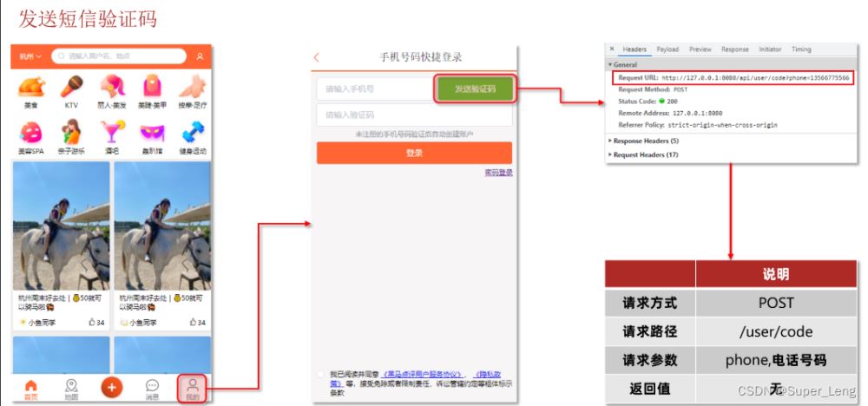Open the 隐私政策 privacy policy link
Screen dimensions: 868x406
click(487, 375)
